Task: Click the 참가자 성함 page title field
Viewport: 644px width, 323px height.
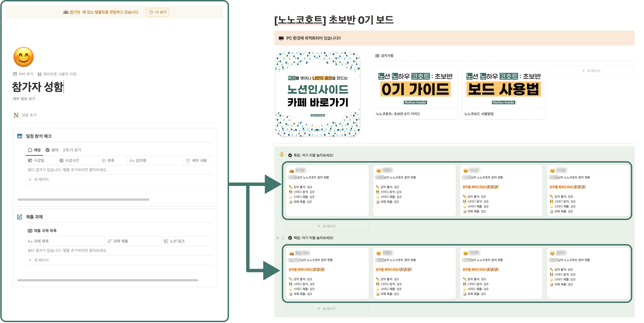Action: (x=38, y=87)
